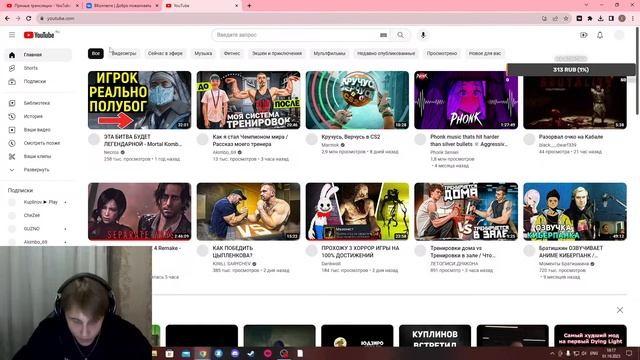Open the ИГРОК РЕАЛЬНО ПОЛУБОГ thumbnail
Image resolution: width=640 pixels, height=360 pixels.
[x=140, y=100]
